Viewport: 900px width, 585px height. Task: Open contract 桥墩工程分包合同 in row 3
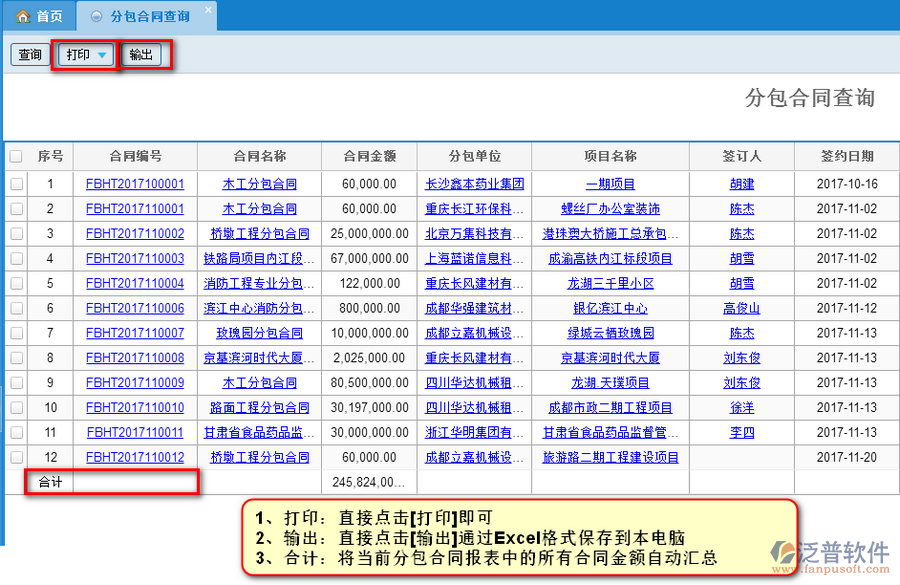pos(259,234)
